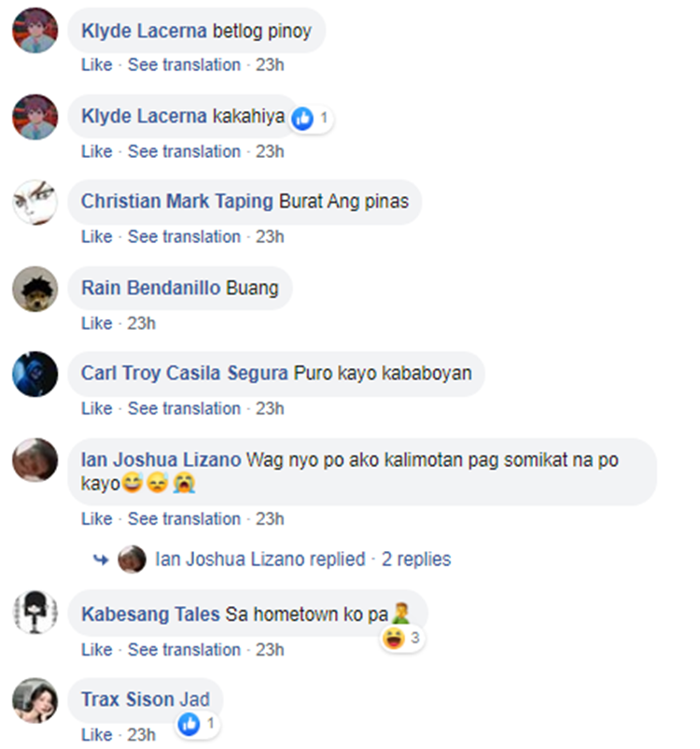The image size is (700, 749).
Task: Click the reply arrow icon beside Ian Joshua Lizano replied
Action: tap(101, 558)
